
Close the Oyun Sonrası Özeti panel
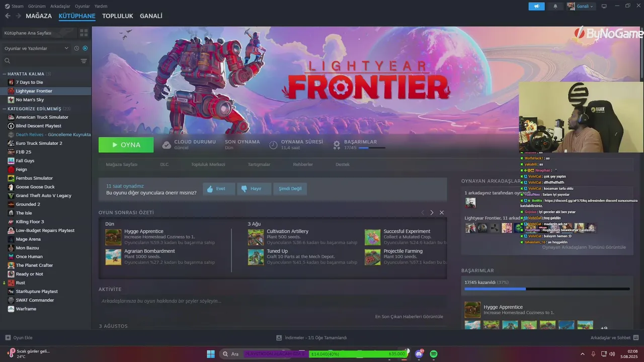(x=442, y=213)
